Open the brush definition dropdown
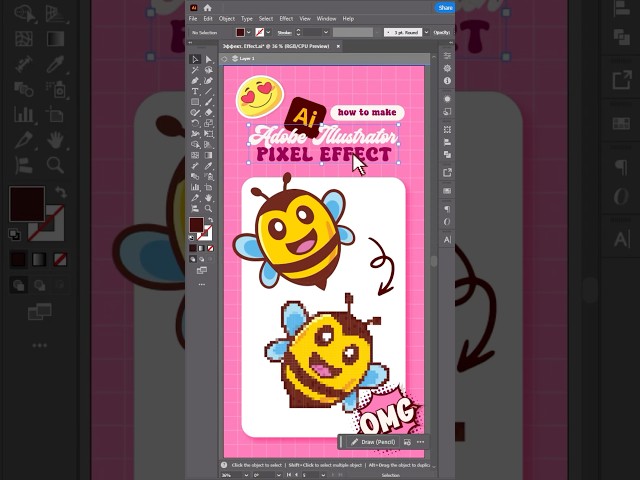 [426, 32]
